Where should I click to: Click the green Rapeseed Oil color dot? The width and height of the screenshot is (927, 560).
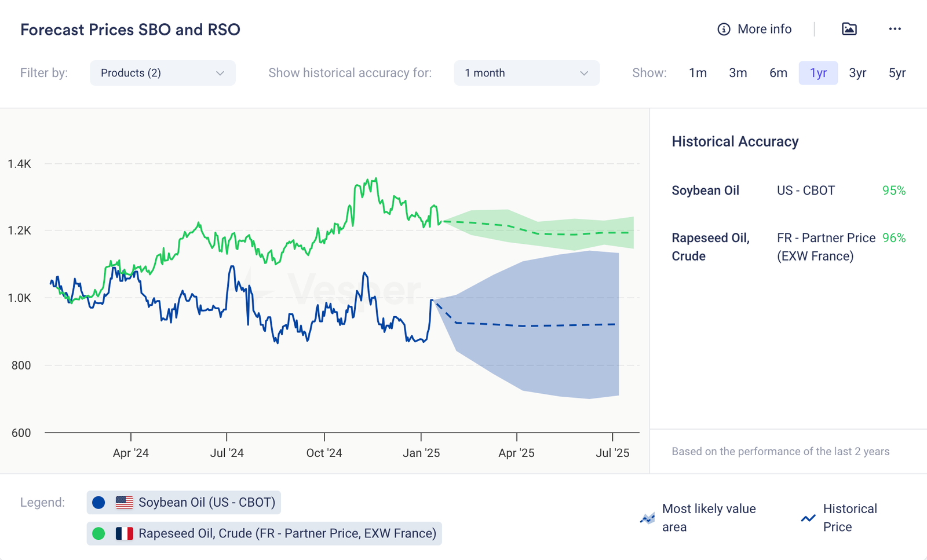[98, 533]
